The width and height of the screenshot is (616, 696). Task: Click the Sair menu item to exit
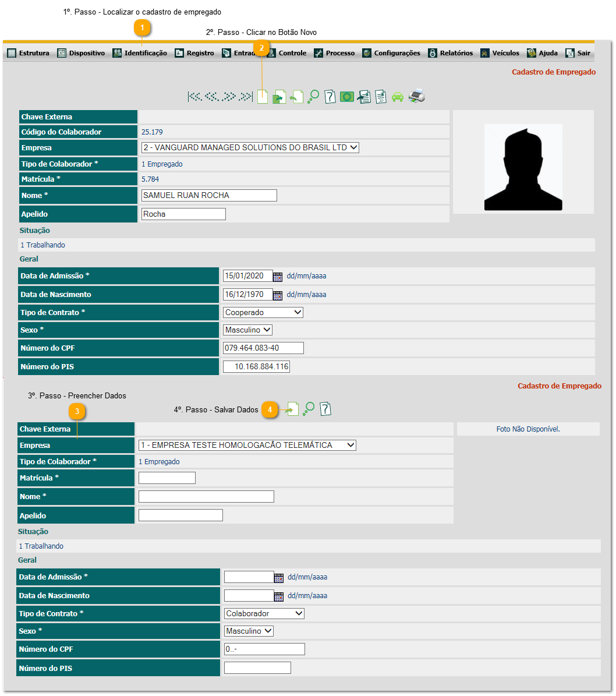click(x=578, y=53)
